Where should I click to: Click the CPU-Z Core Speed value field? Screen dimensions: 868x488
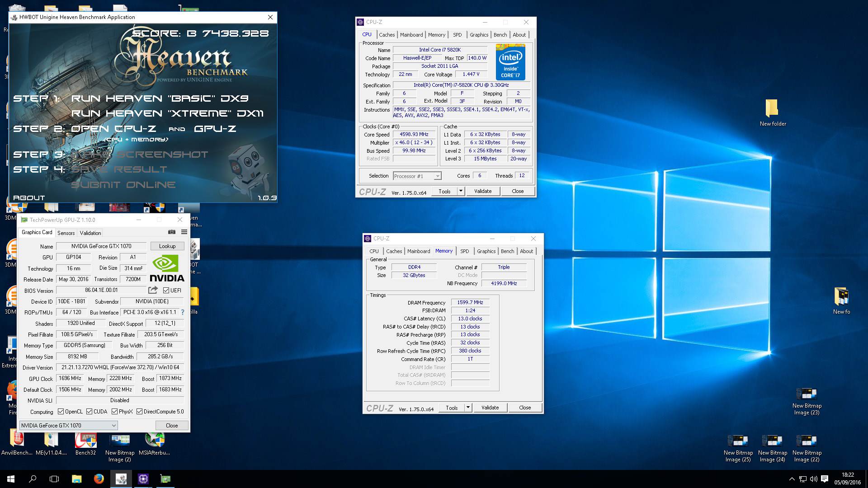coord(414,134)
